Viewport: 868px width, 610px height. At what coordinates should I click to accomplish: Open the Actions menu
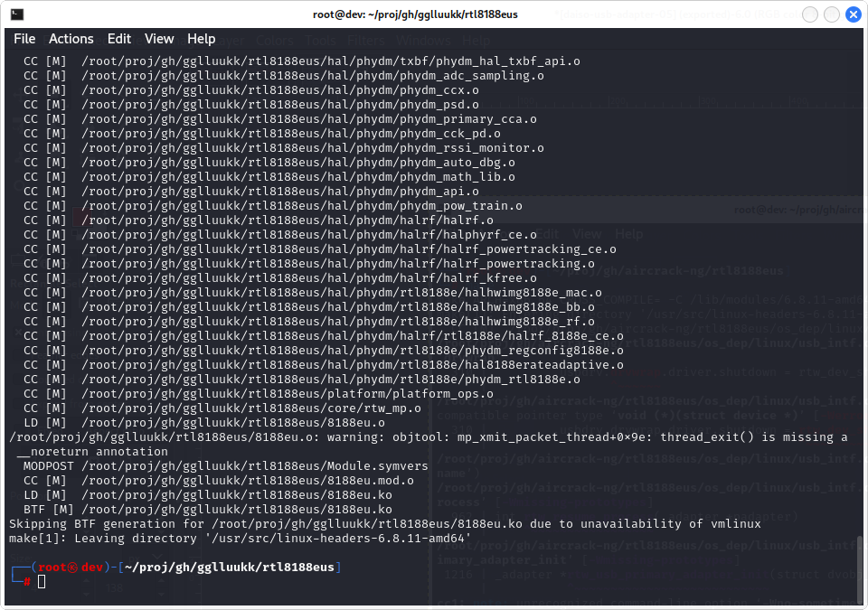(71, 39)
